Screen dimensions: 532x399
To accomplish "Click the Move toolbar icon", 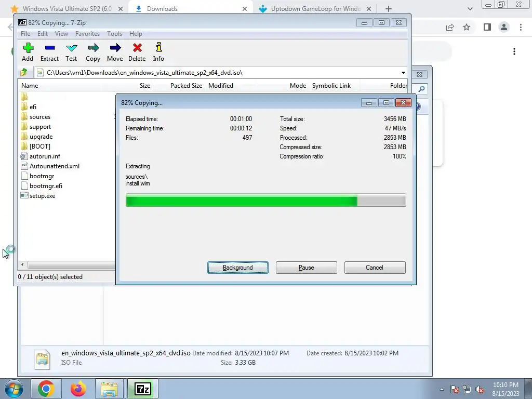I will click(x=115, y=48).
